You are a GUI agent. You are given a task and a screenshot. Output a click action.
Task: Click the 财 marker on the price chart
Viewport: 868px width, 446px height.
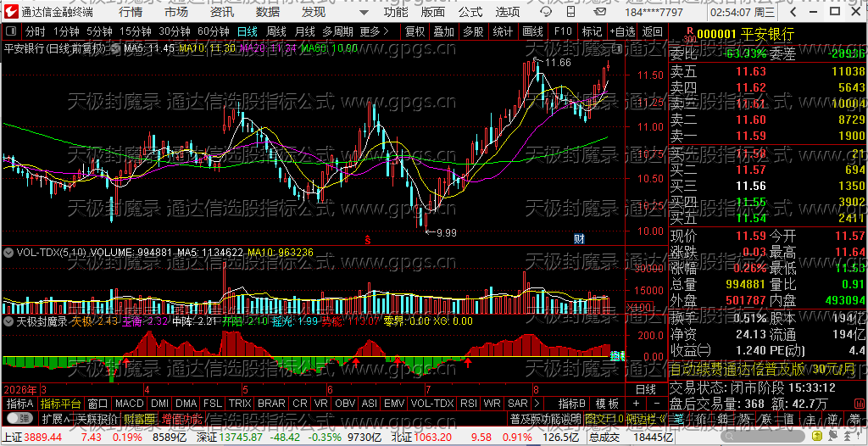coord(579,239)
